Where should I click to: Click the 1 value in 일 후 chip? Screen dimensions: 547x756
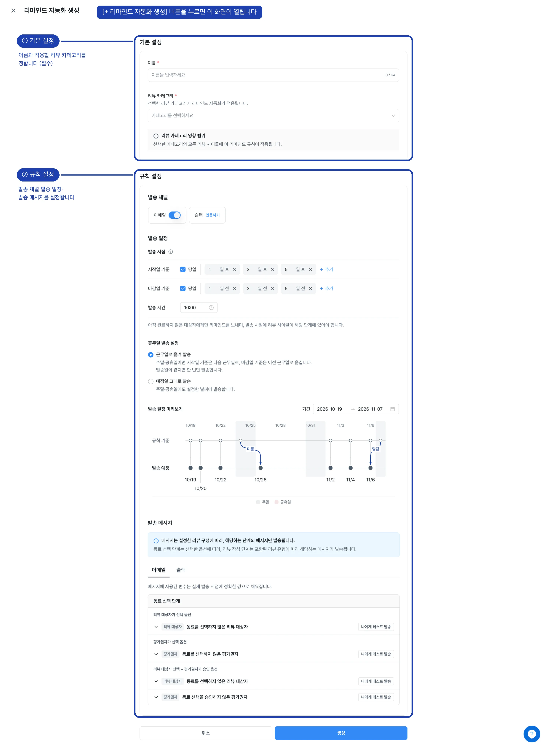tap(210, 270)
